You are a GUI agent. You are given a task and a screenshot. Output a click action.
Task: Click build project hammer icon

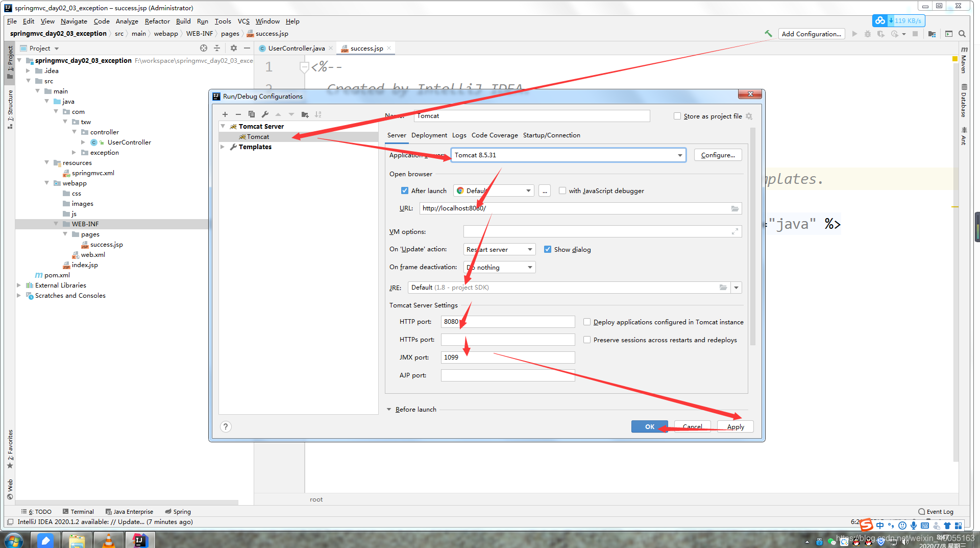coord(768,34)
